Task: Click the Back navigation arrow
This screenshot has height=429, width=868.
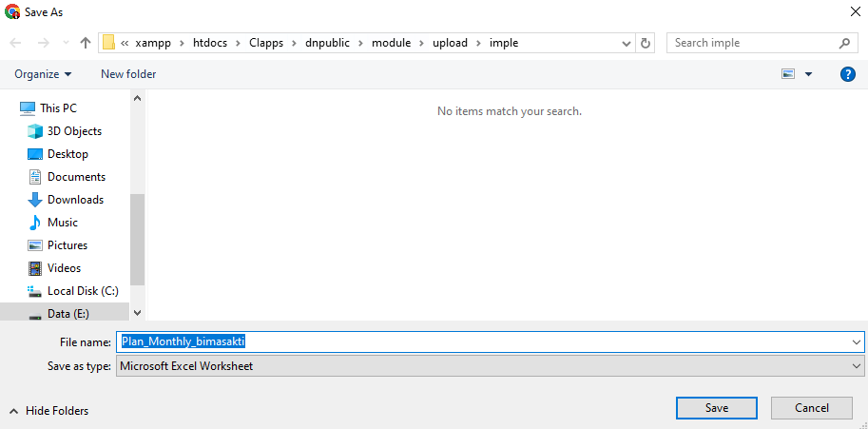Action: coord(15,43)
